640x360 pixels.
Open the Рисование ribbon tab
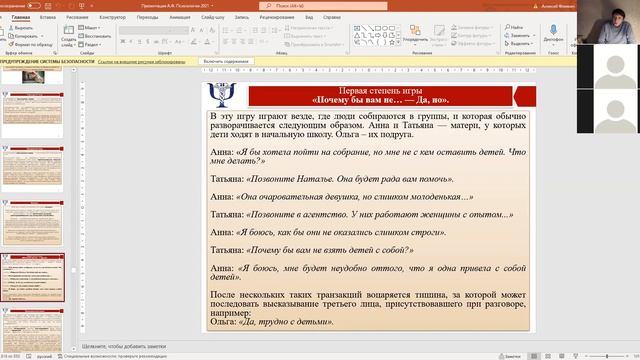(77, 18)
